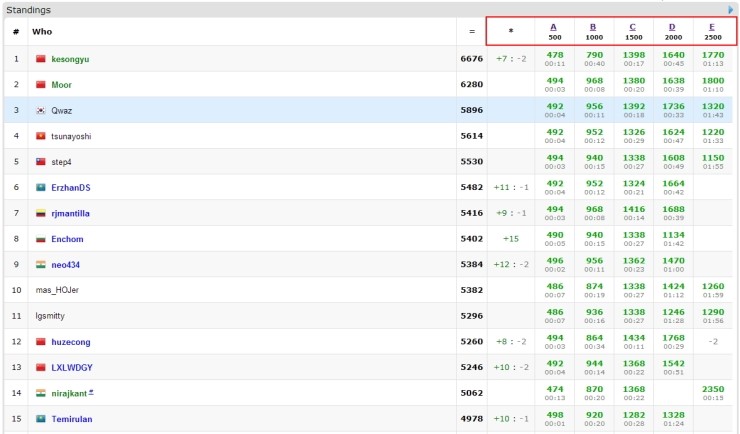Open step4's profile
This screenshot has width=740, height=434.
pos(61,162)
